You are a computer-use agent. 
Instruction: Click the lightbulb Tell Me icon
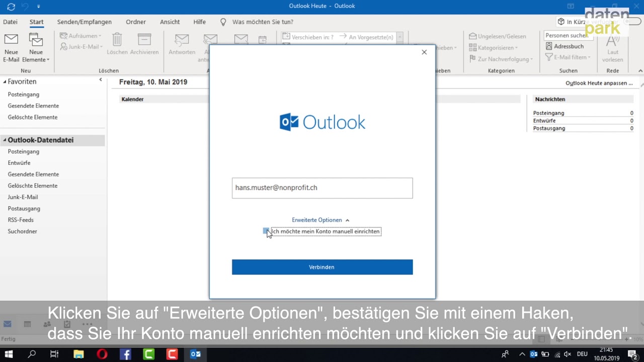pos(223,22)
